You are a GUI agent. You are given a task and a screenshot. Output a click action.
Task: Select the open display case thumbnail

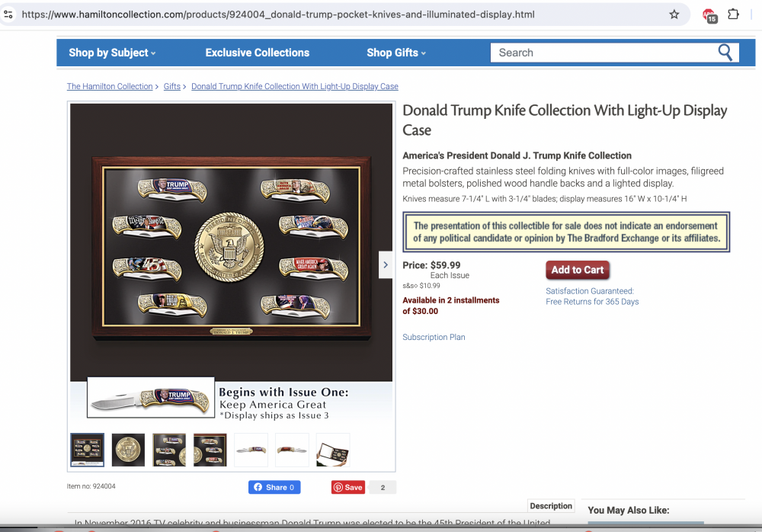coord(333,450)
